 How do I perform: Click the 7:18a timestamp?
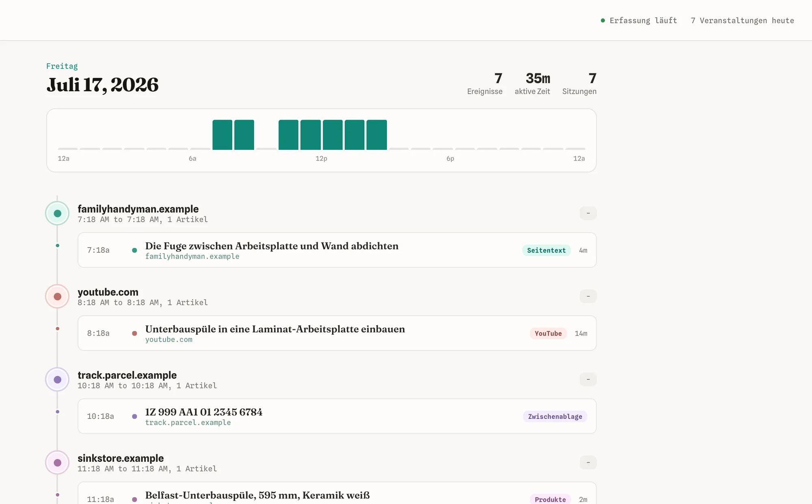click(x=98, y=250)
